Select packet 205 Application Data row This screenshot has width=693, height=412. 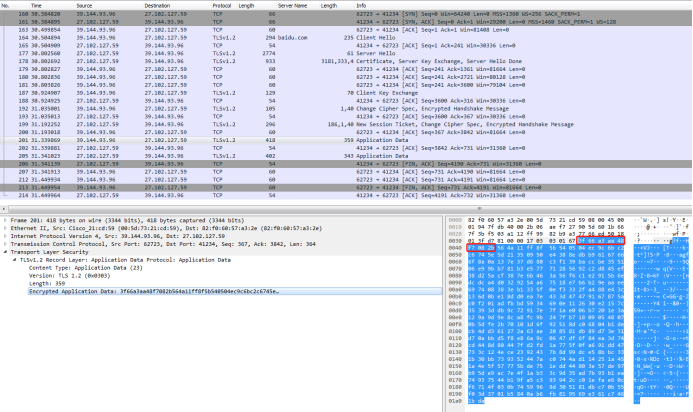coord(346,156)
